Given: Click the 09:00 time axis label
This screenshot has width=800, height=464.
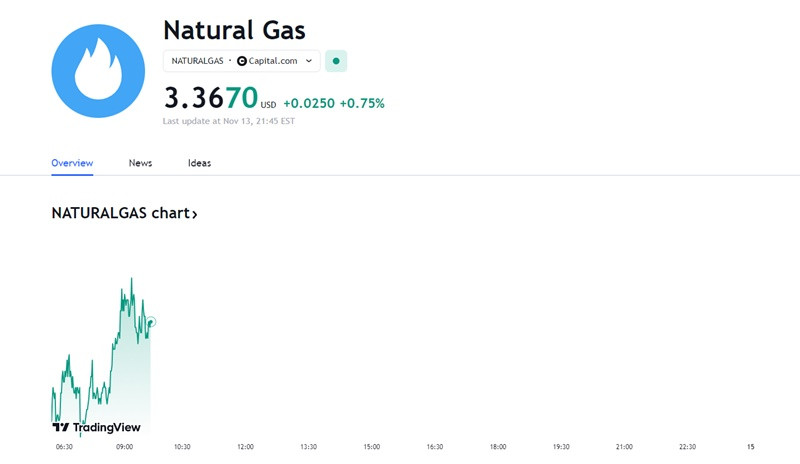Looking at the screenshot, I should pos(124,447).
